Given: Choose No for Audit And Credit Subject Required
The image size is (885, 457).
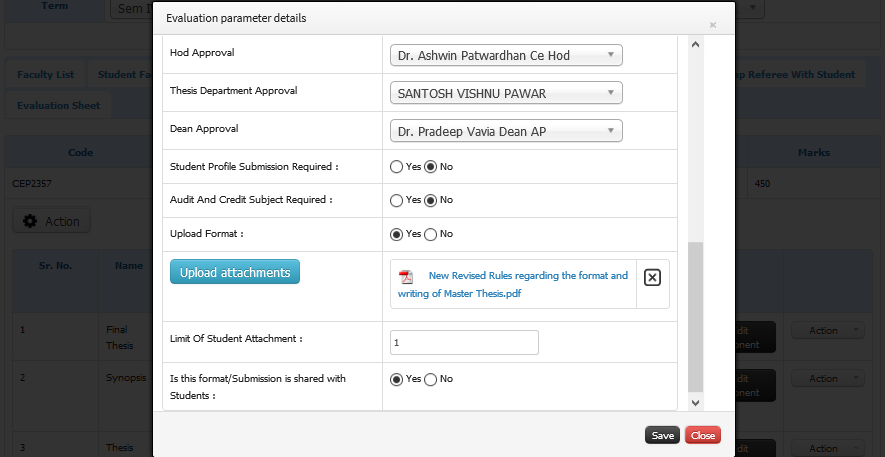Looking at the screenshot, I should (x=431, y=200).
